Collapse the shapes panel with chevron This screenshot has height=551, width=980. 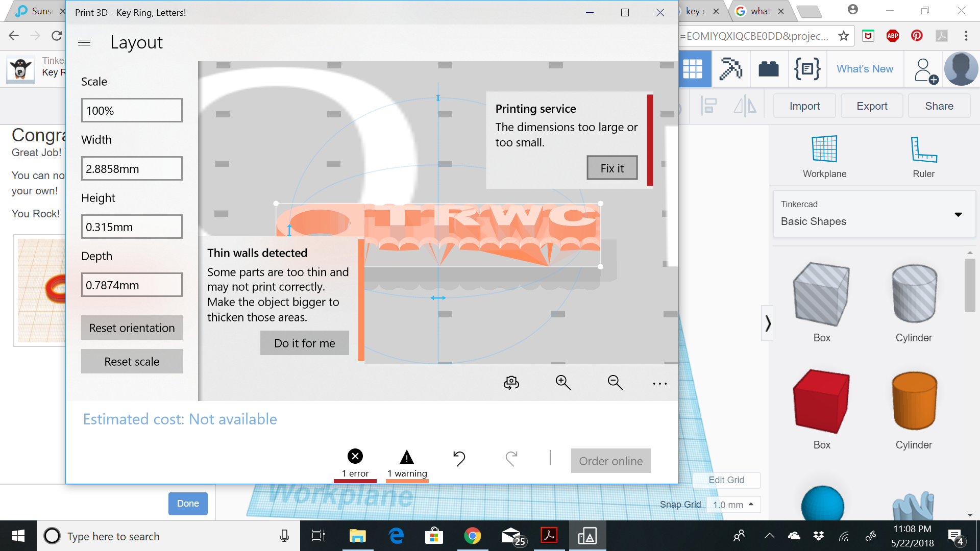click(768, 323)
